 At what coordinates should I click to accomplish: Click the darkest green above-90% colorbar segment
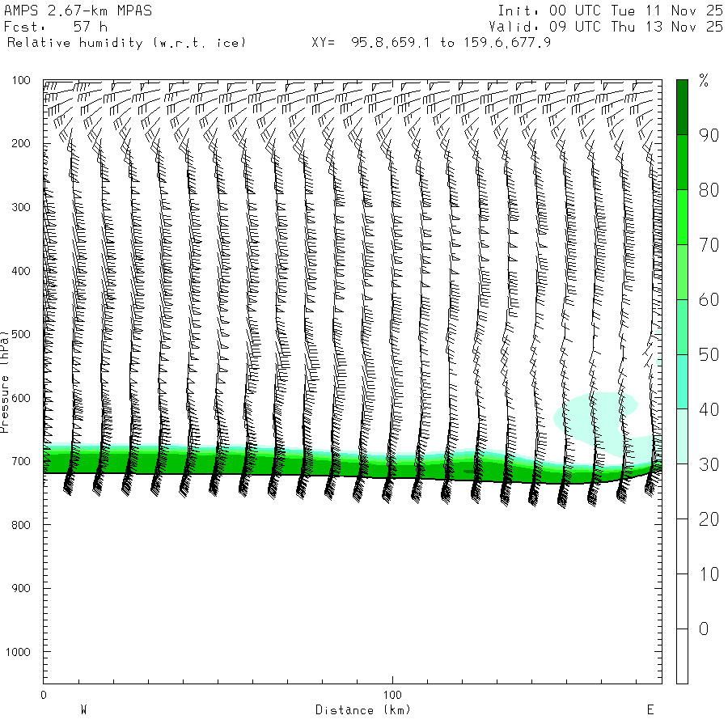682,108
